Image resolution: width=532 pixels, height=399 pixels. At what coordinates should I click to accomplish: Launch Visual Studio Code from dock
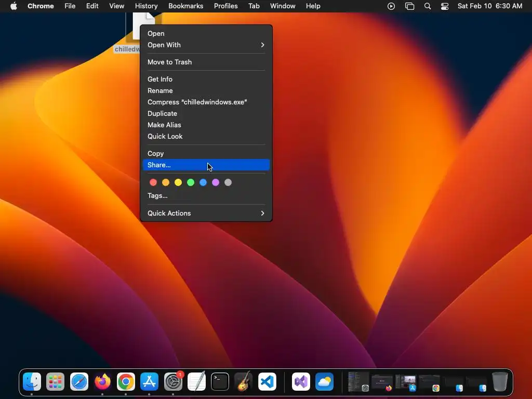point(267,382)
